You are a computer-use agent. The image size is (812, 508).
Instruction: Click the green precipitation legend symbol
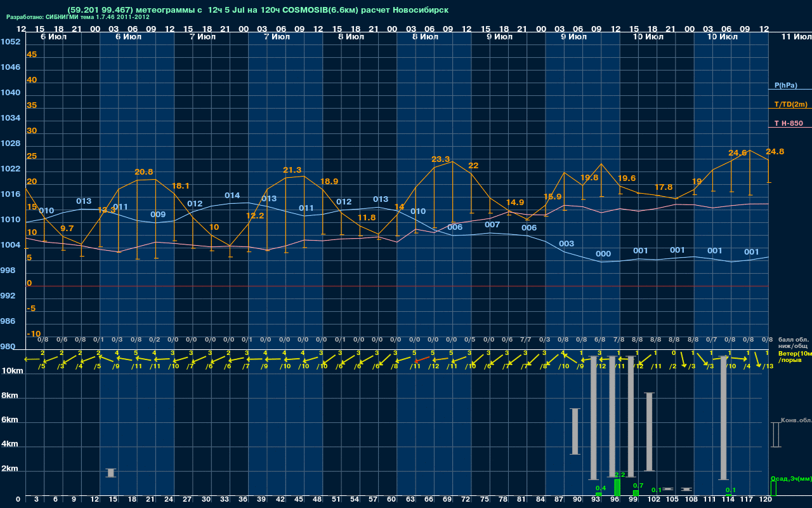773,488
